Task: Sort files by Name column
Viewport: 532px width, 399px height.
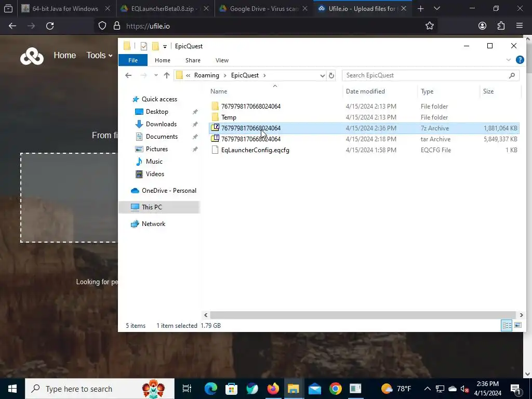Action: pos(219,91)
